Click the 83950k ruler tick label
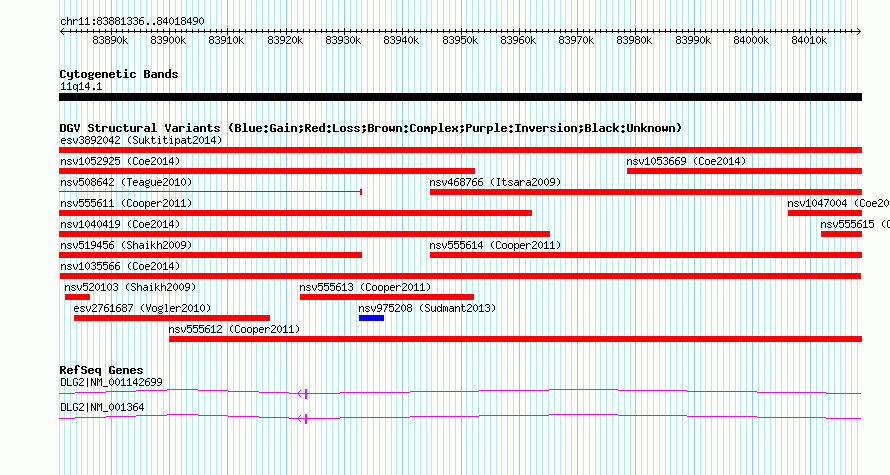Screen dimensions: 890x475 tap(460, 40)
